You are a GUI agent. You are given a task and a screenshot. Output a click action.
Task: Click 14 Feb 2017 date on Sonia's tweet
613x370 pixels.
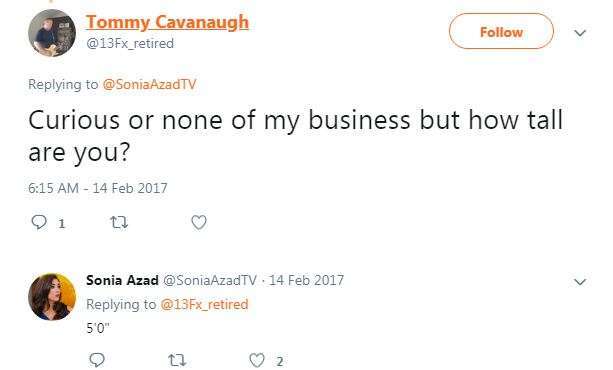306,280
